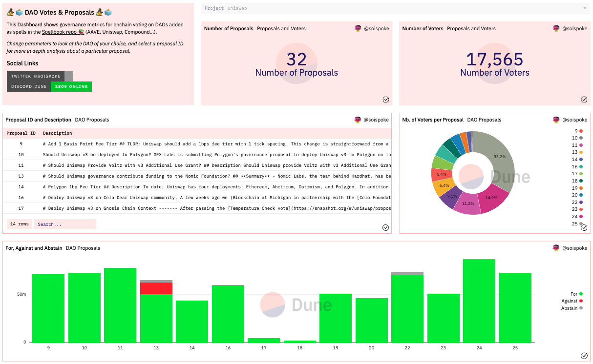Open the Project parameter dropdown arrow
This screenshot has width=593, height=364.
point(585,8)
